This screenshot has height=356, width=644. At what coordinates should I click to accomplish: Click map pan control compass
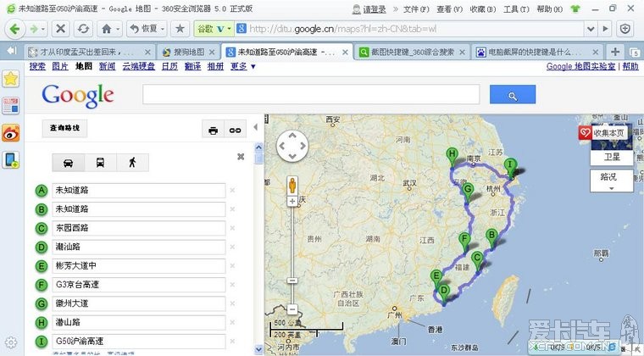coord(292,146)
